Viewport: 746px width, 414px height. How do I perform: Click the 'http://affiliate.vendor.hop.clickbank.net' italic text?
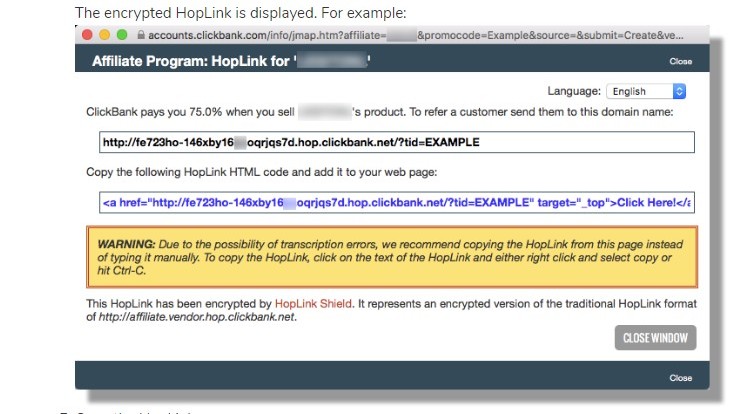coord(196,317)
